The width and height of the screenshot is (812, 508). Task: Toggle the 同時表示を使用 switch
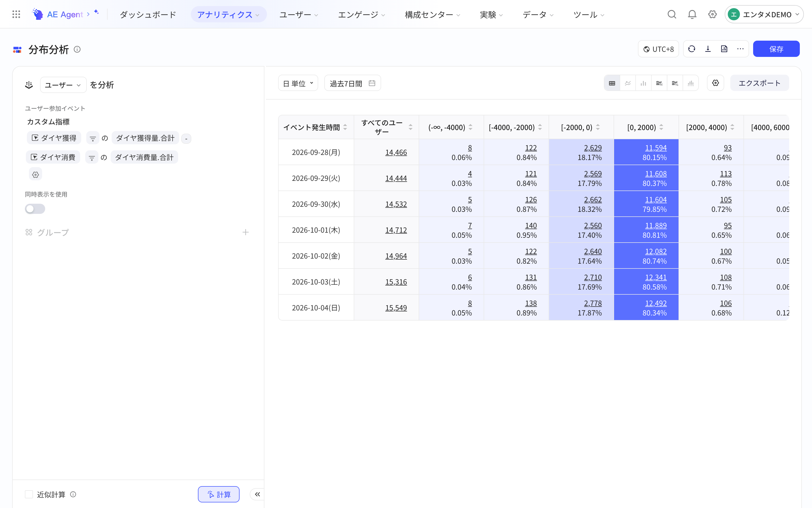[35, 209]
